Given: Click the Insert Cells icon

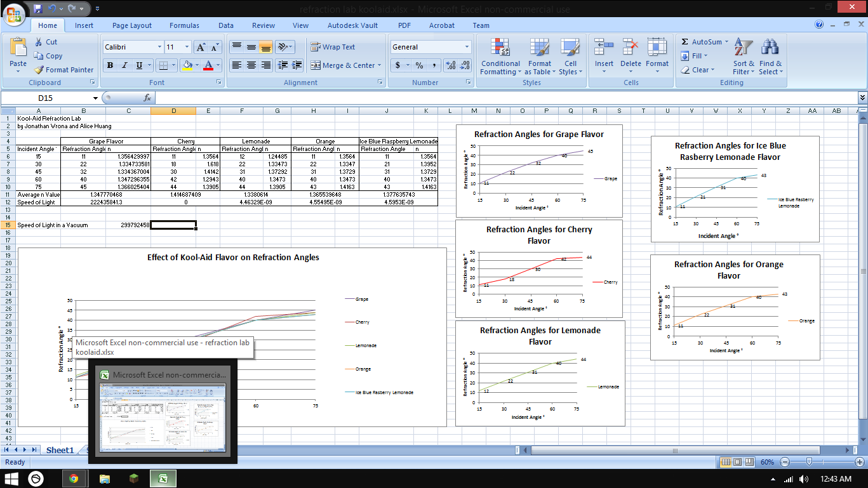Looking at the screenshot, I should tap(604, 47).
